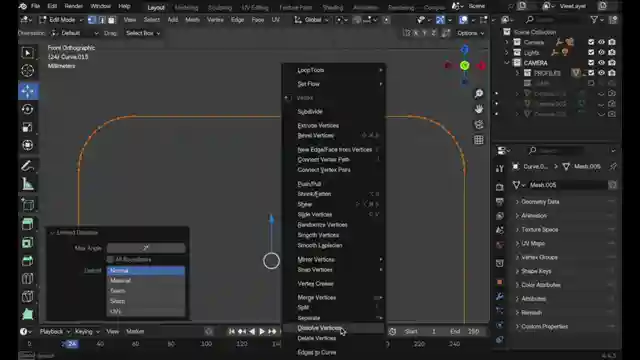The image size is (640, 360).
Task: Toggle Lights collection exclude checkbox
Action: (591, 52)
